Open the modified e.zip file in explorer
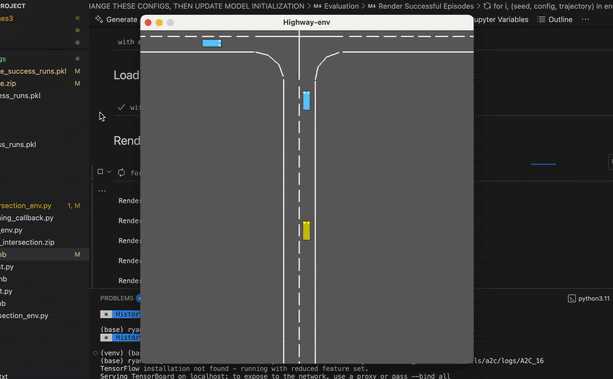The height and width of the screenshot is (379, 613). click(x=8, y=83)
